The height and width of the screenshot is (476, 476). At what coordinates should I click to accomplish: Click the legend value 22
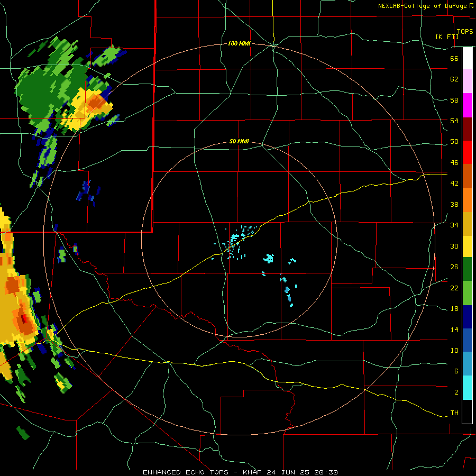tap(454, 288)
